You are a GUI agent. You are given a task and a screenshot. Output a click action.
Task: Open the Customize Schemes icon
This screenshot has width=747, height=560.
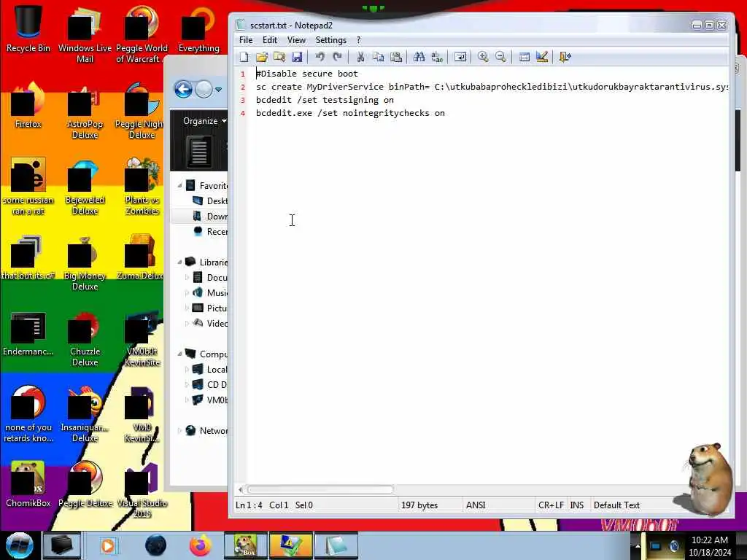(x=542, y=57)
